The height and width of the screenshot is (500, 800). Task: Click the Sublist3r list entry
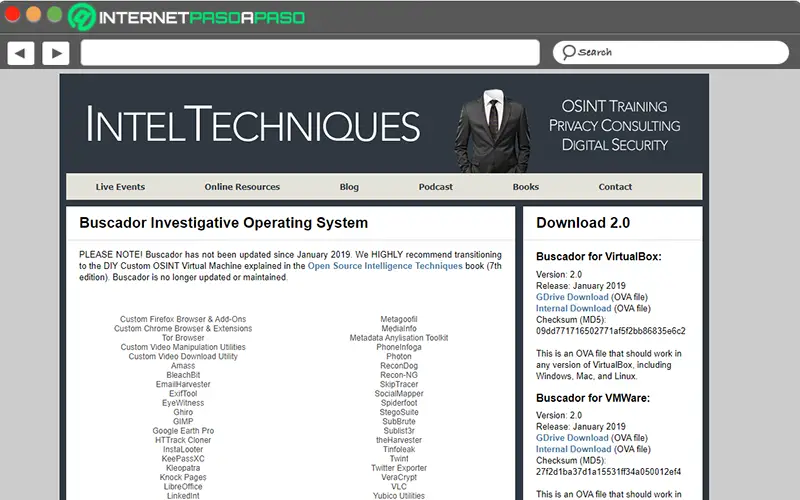click(399, 431)
